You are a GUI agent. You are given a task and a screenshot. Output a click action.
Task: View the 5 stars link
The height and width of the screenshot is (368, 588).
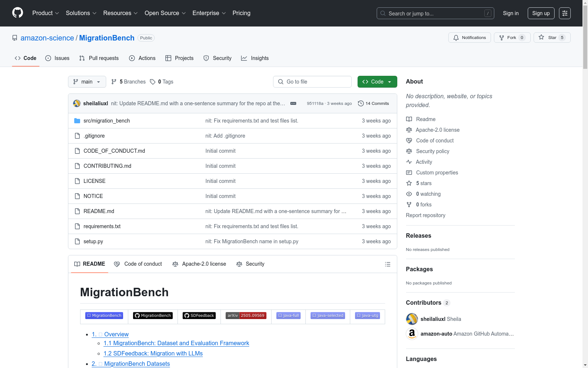click(419, 183)
